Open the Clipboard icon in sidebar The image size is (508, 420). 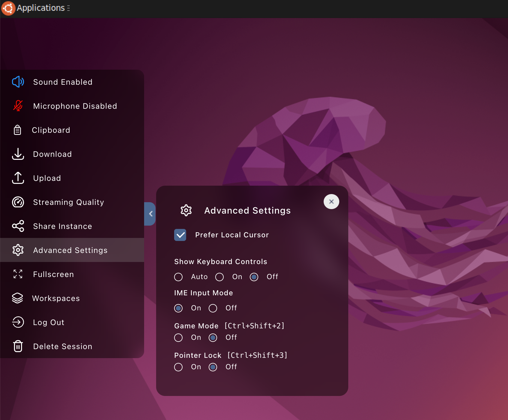coord(17,130)
